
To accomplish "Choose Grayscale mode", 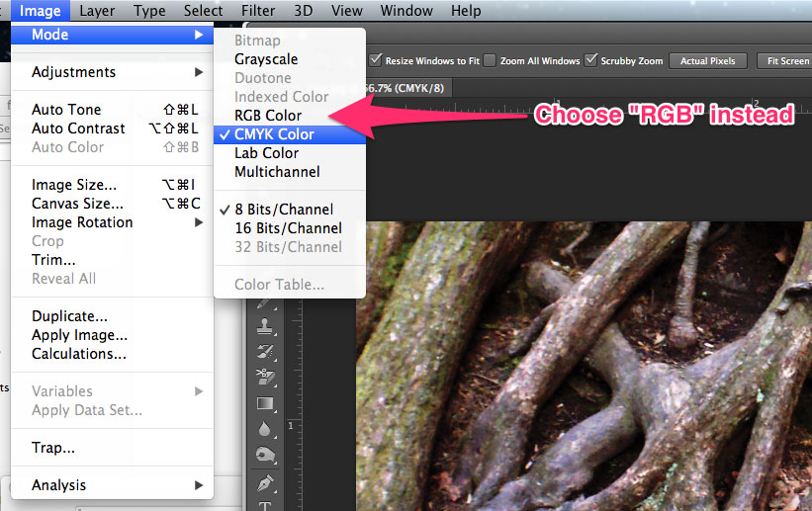I will [290, 59].
